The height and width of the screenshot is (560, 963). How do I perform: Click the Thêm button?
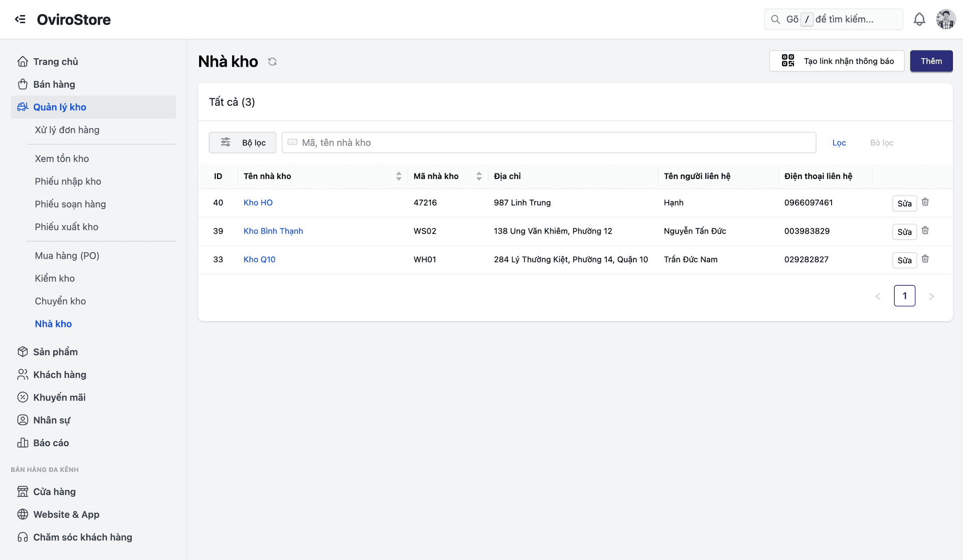coord(931,61)
